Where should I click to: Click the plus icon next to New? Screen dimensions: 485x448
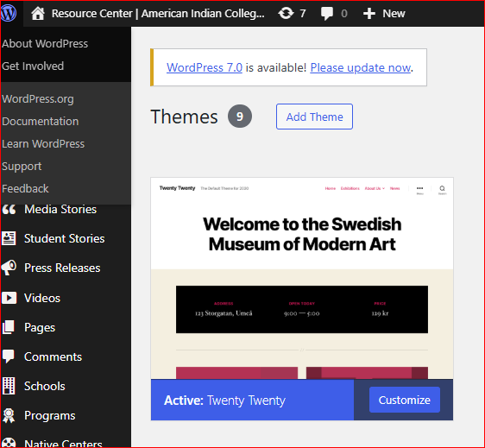pos(369,14)
